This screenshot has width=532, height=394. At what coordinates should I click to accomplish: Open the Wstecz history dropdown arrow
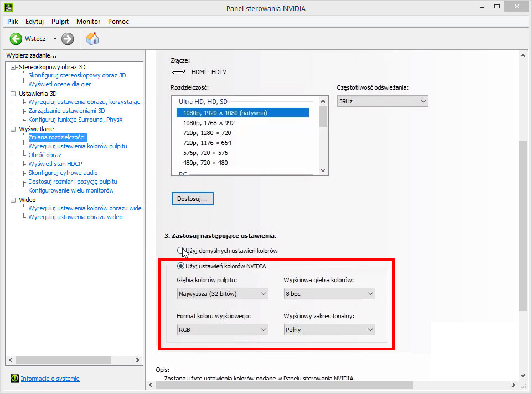coord(55,39)
